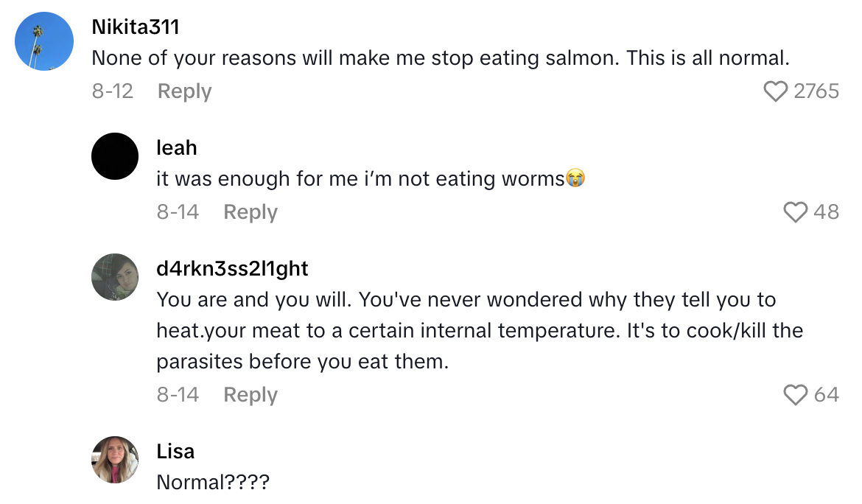This screenshot has height=504, width=862.
Task: Click the username leah
Action: 176,147
